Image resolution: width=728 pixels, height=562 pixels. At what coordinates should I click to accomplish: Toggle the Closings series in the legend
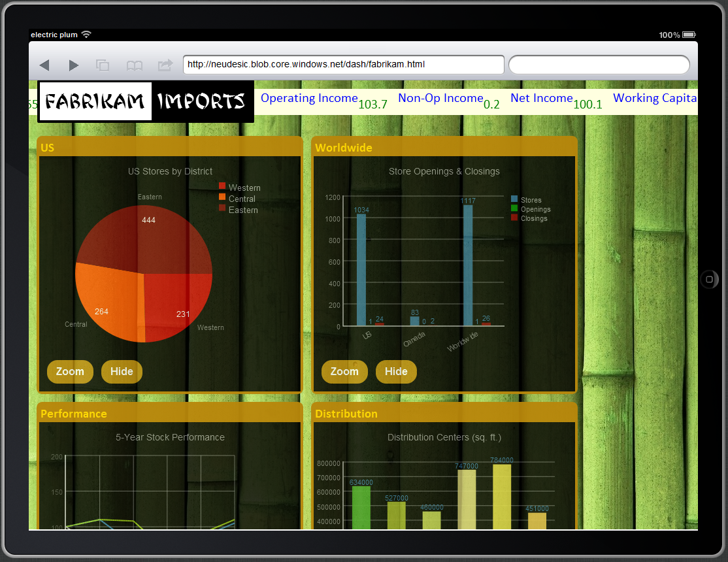[533, 218]
